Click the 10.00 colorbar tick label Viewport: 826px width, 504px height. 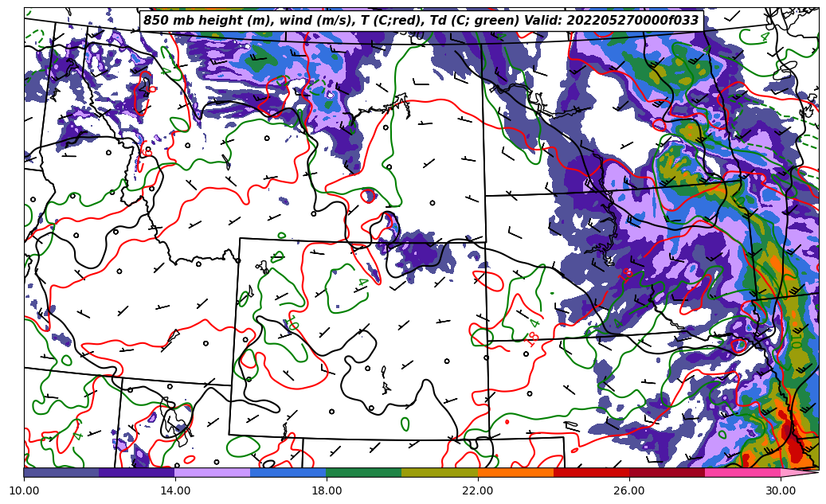pyautogui.click(x=24, y=490)
